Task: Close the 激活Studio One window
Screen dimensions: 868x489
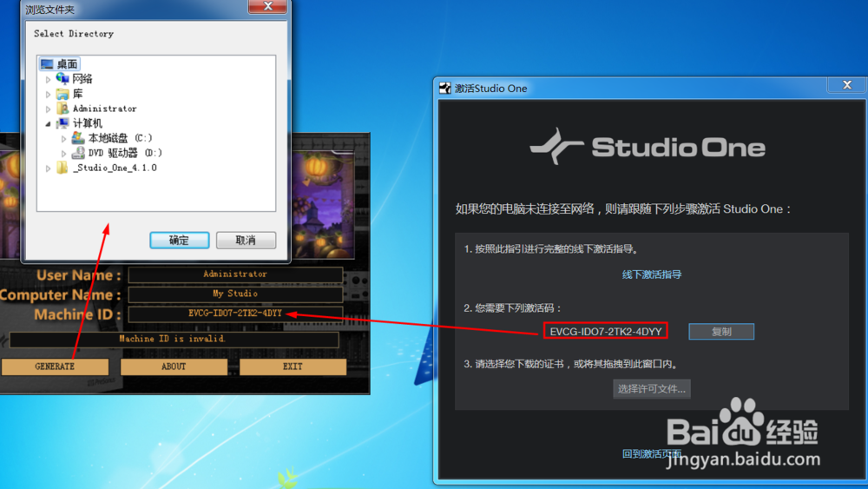Action: (847, 85)
